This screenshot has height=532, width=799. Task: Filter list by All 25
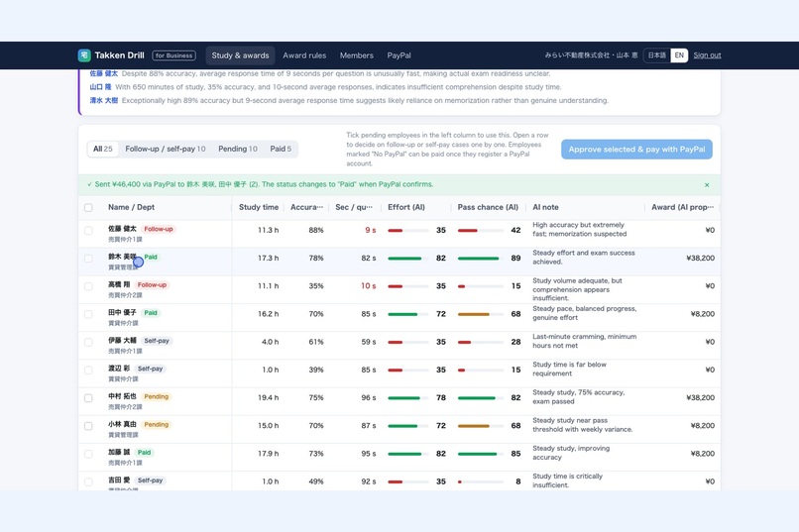[102, 149]
